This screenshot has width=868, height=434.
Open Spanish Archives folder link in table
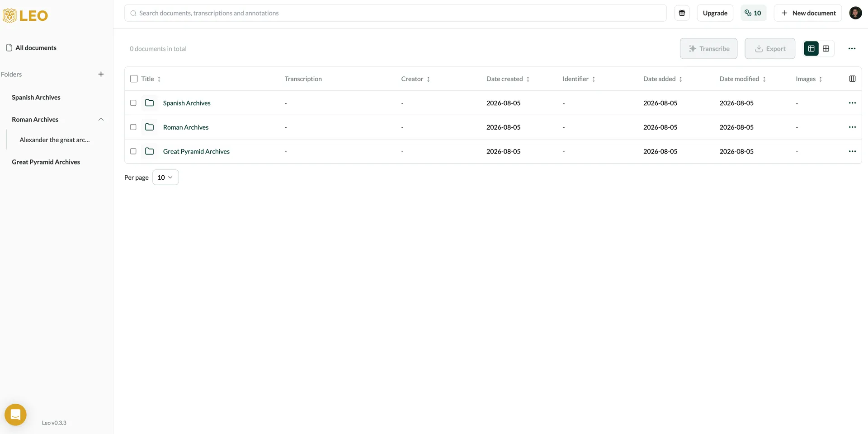point(187,103)
